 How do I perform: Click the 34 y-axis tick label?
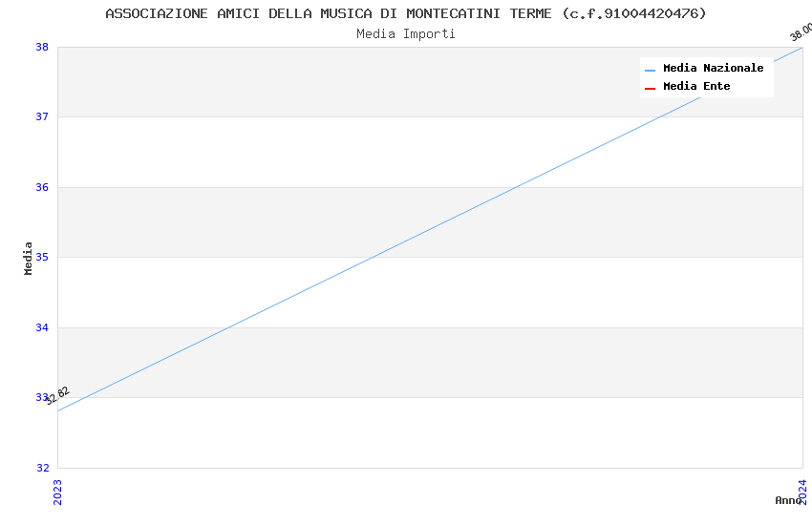pyautogui.click(x=42, y=327)
